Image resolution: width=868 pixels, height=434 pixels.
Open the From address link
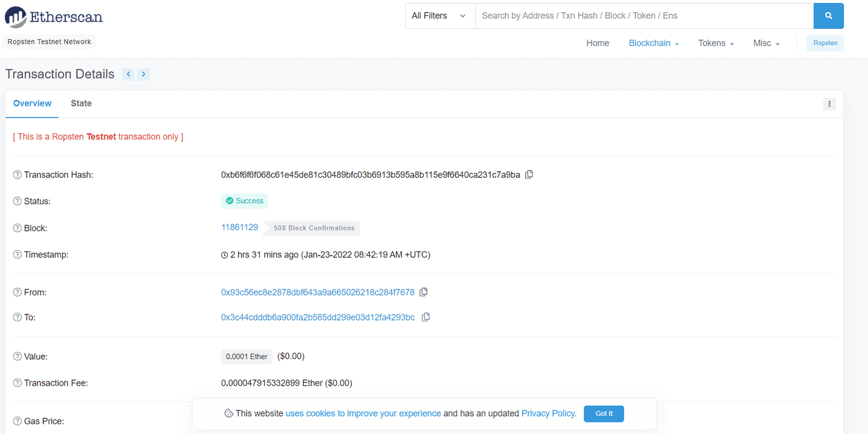pyautogui.click(x=318, y=292)
